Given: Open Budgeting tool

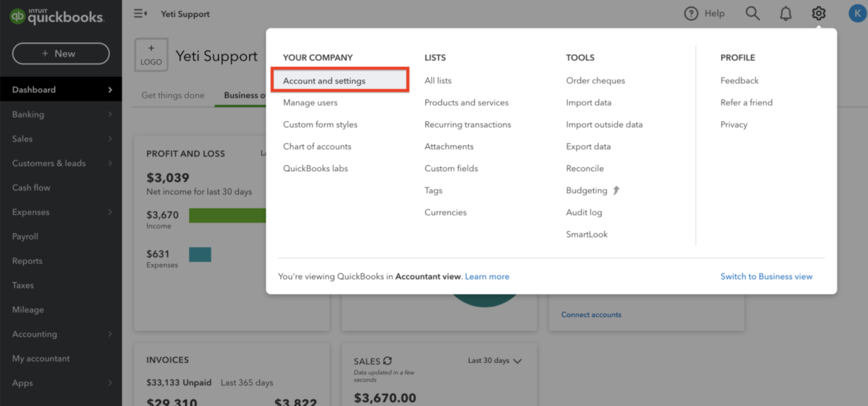Looking at the screenshot, I should [586, 190].
